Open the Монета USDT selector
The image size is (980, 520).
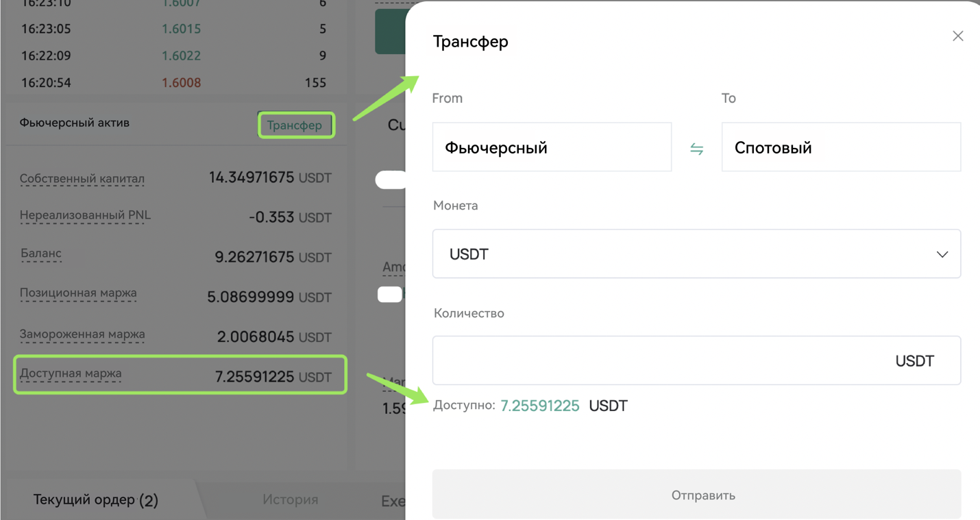(696, 253)
